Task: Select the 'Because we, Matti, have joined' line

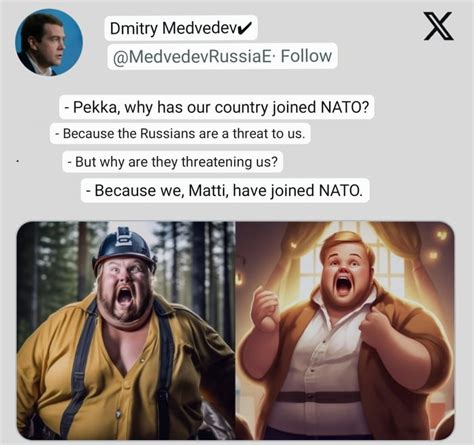Action: (x=225, y=191)
